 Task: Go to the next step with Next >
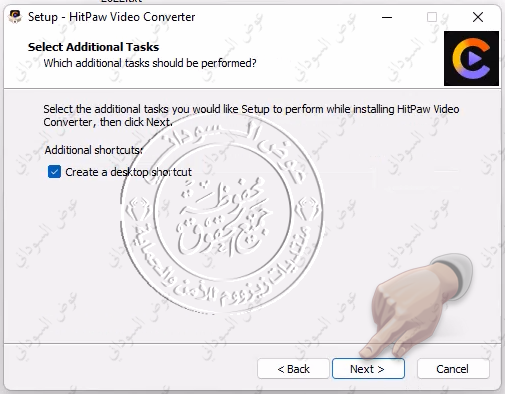click(x=368, y=369)
